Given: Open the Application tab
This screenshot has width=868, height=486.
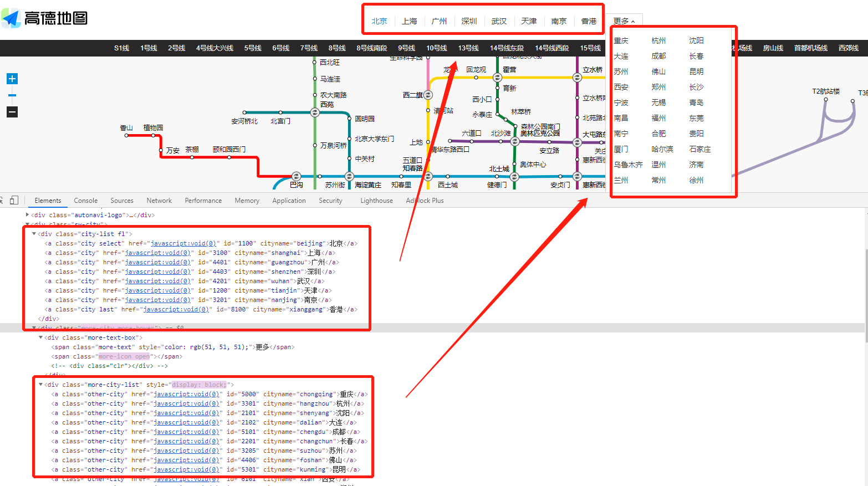Looking at the screenshot, I should pos(289,201).
